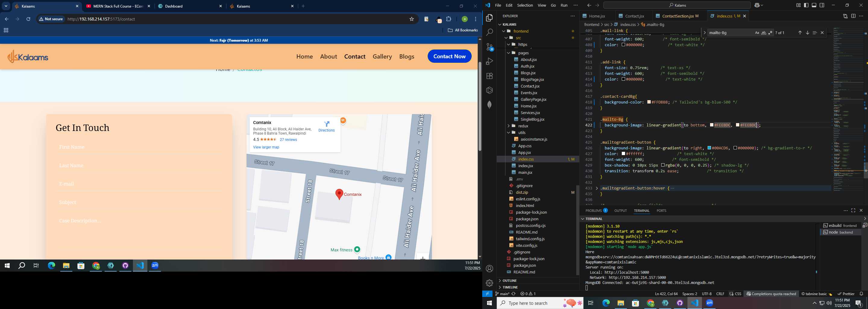The width and height of the screenshot is (868, 309).
Task: Close the find widget
Action: coord(822,33)
